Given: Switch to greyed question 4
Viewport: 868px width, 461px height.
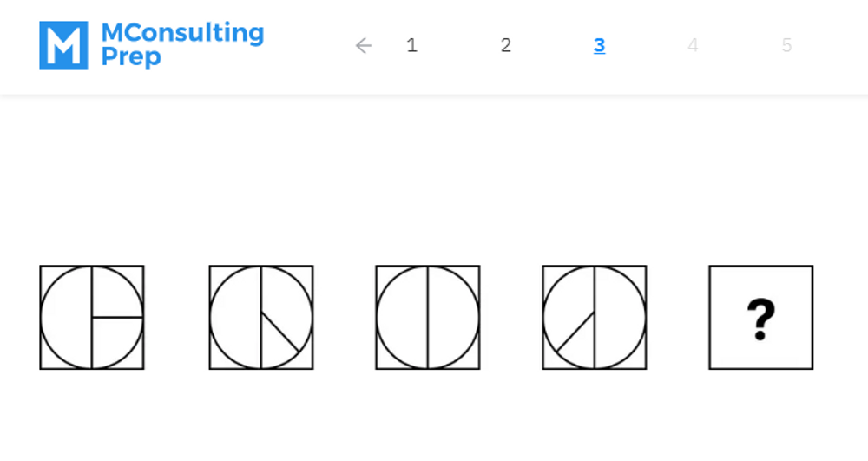Looking at the screenshot, I should pos(693,46).
